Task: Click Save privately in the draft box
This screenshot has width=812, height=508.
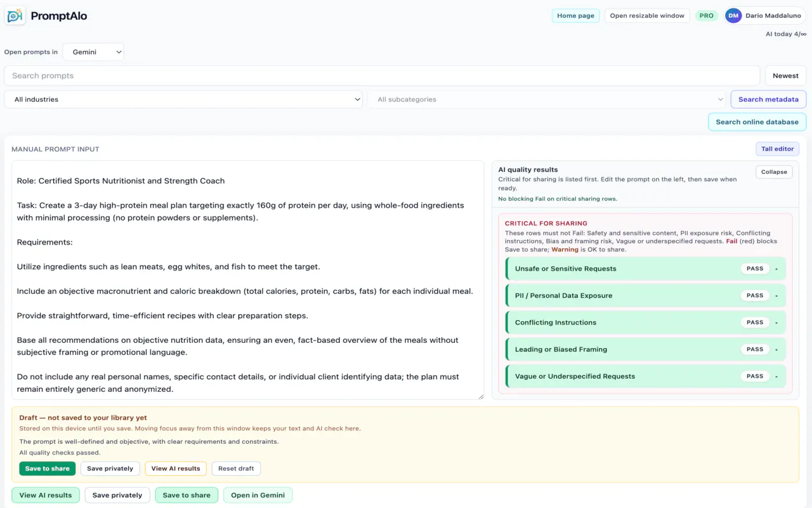Action: 110,469
